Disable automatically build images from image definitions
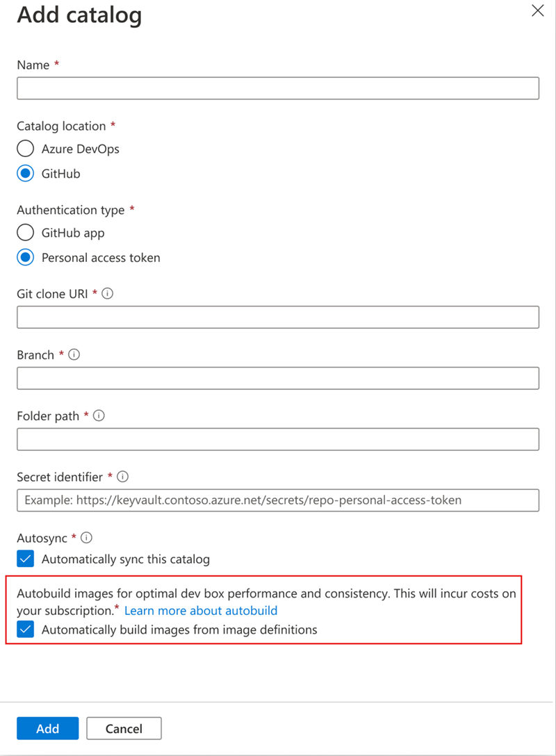 pos(25,629)
